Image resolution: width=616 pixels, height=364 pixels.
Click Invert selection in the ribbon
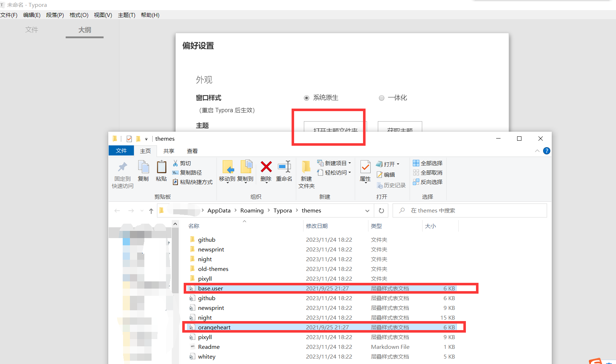428,182
